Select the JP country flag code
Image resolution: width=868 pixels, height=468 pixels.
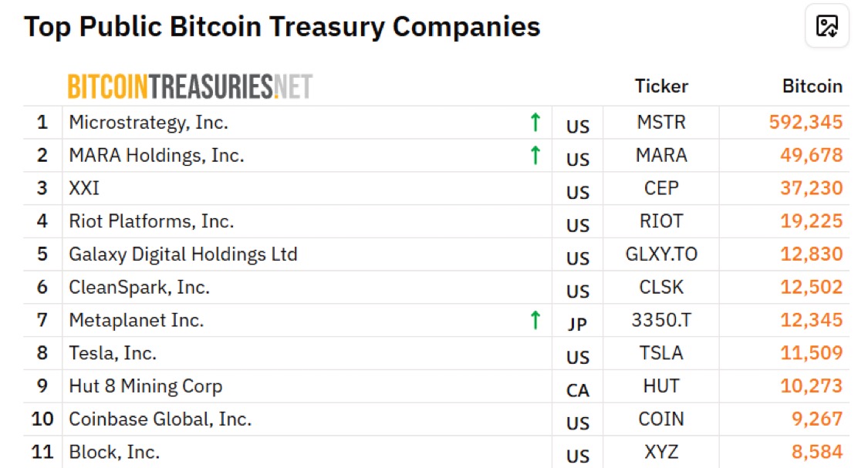577,324
